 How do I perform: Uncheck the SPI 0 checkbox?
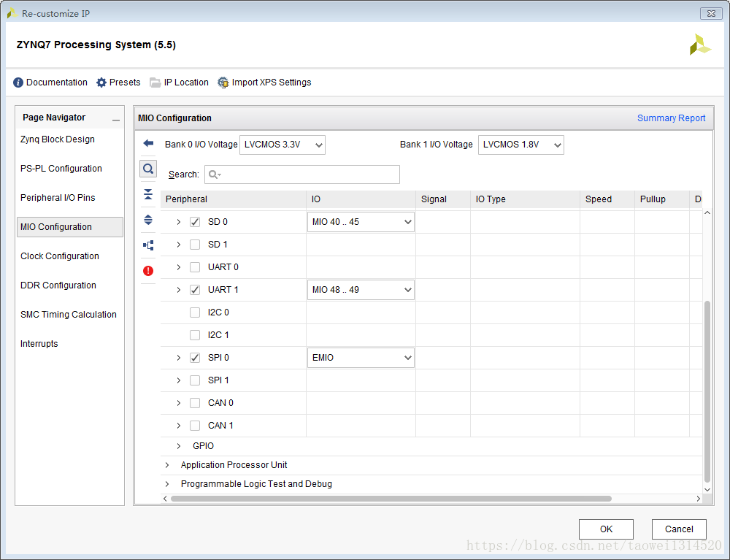(x=195, y=358)
